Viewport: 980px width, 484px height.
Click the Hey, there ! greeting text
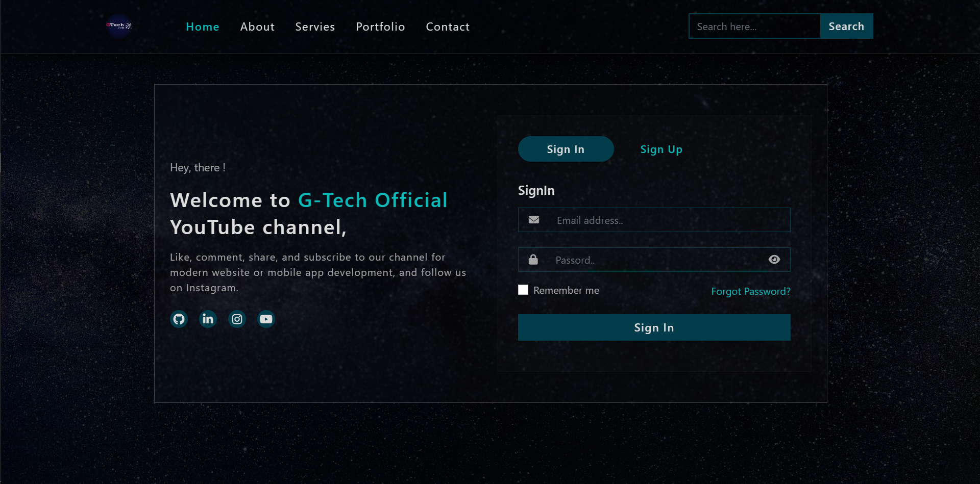(x=198, y=168)
